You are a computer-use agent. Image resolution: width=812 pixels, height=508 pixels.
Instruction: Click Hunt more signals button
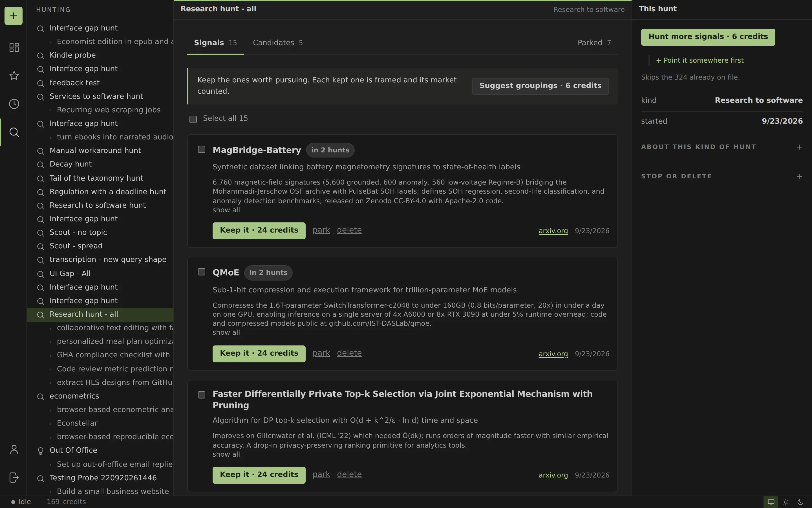(x=708, y=37)
